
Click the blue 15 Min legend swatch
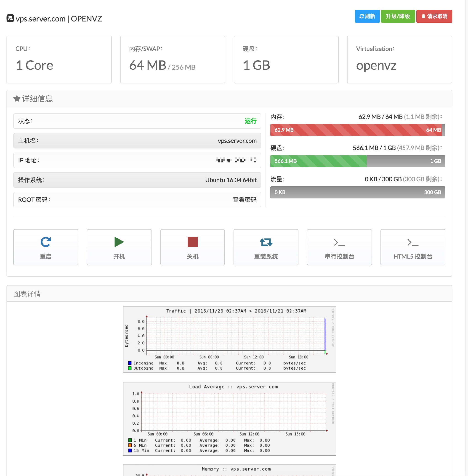click(130, 450)
